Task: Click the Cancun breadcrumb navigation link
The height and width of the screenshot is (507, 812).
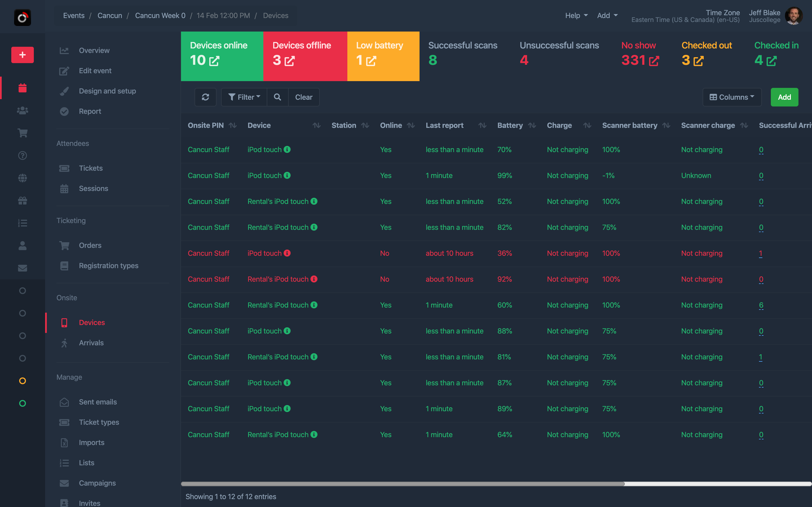Action: click(x=110, y=15)
